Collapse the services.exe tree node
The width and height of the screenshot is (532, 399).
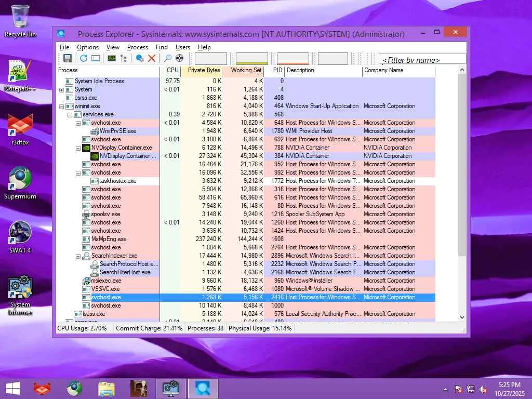tap(70, 115)
